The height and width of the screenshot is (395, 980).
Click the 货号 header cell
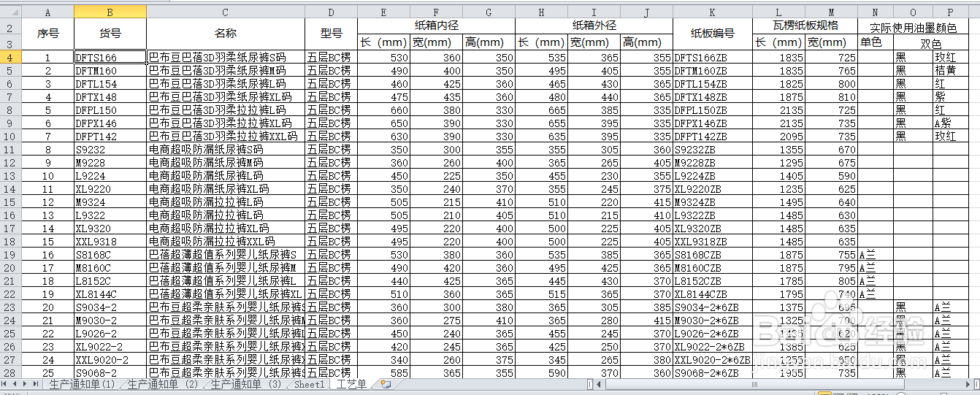tap(110, 34)
